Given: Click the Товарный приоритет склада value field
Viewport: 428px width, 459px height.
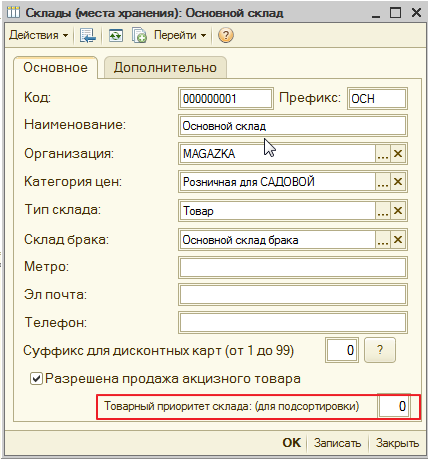Looking at the screenshot, I should point(394,406).
